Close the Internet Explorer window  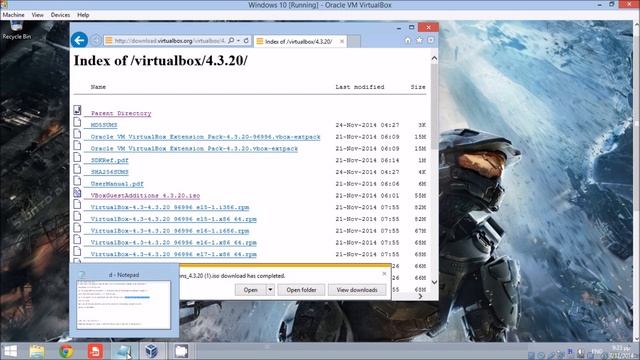428,27
